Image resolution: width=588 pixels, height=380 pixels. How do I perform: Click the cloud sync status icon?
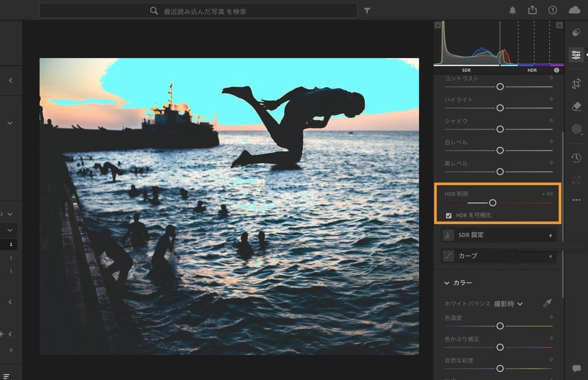coord(574,9)
